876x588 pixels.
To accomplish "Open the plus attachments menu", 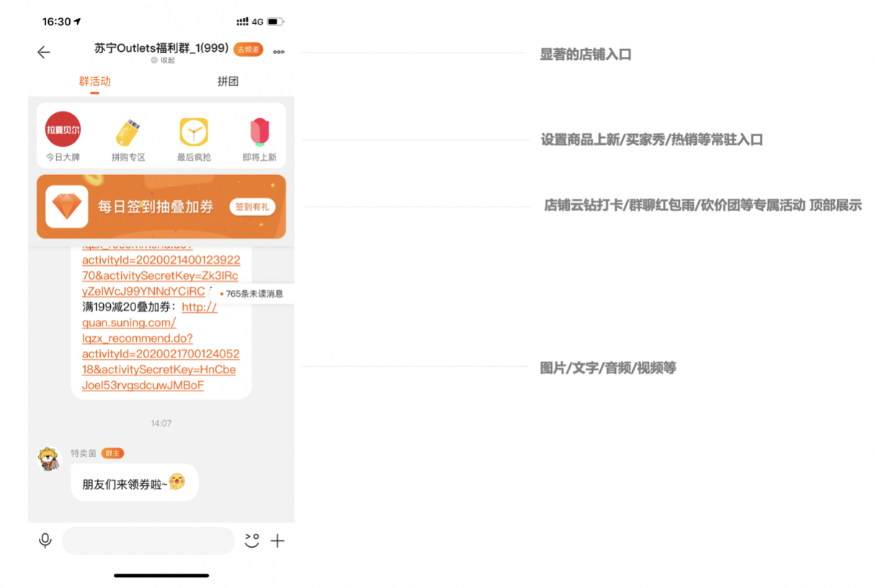I will 277,540.
